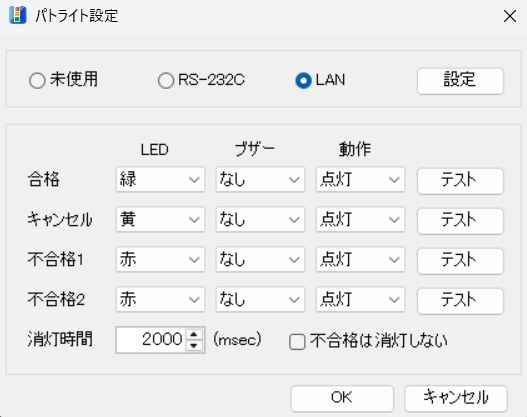
Task: Select the RS-232C radio button
Action: (x=166, y=81)
